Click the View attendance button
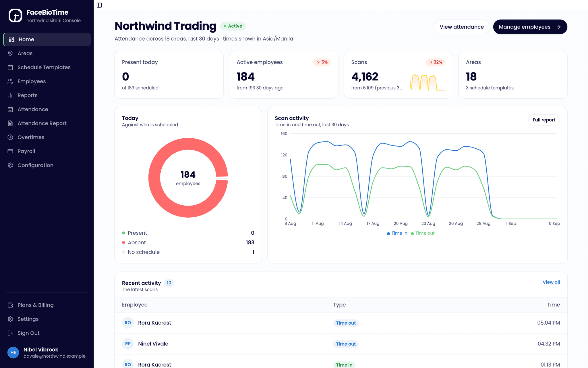 coord(462,27)
